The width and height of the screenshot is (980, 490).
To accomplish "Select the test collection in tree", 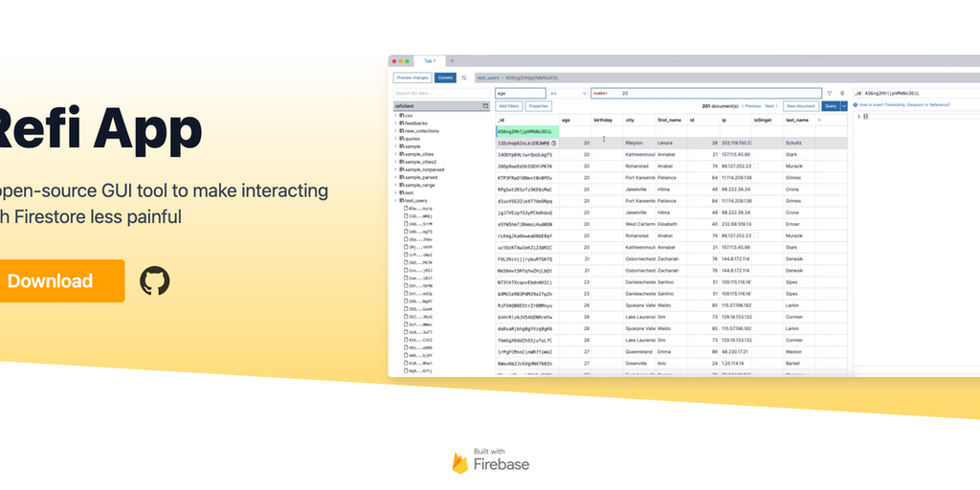I will (409, 193).
